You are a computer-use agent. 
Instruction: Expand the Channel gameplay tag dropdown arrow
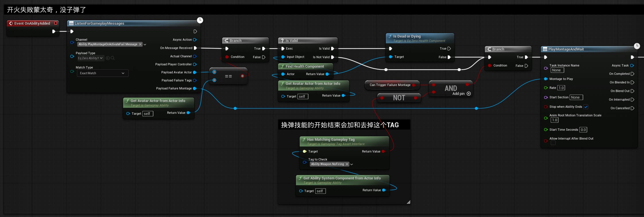(x=145, y=44)
